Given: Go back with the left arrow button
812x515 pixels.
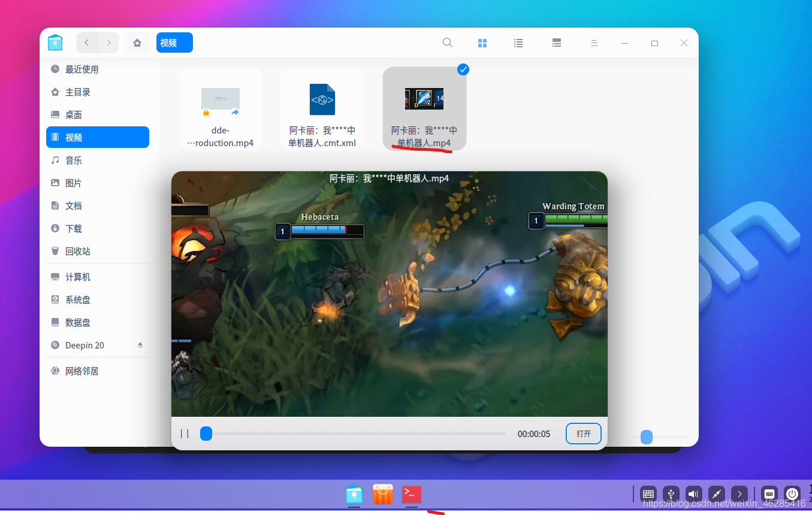Looking at the screenshot, I should click(x=87, y=43).
